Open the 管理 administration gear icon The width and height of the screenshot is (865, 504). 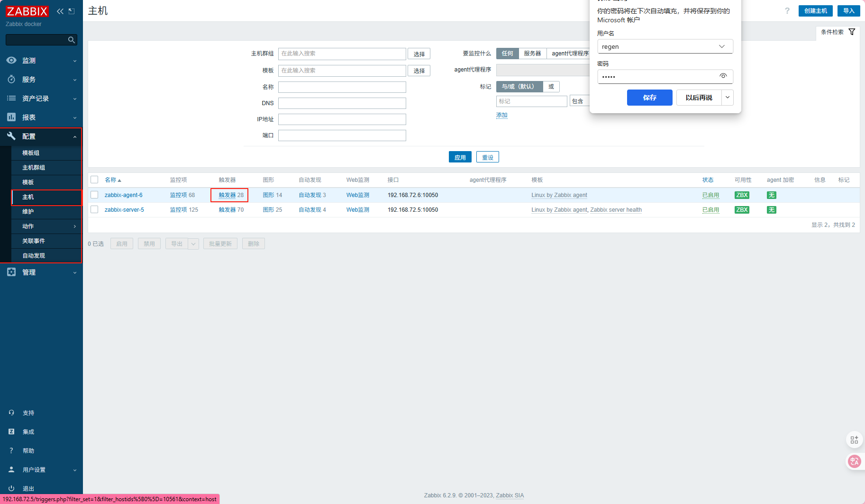(x=11, y=272)
